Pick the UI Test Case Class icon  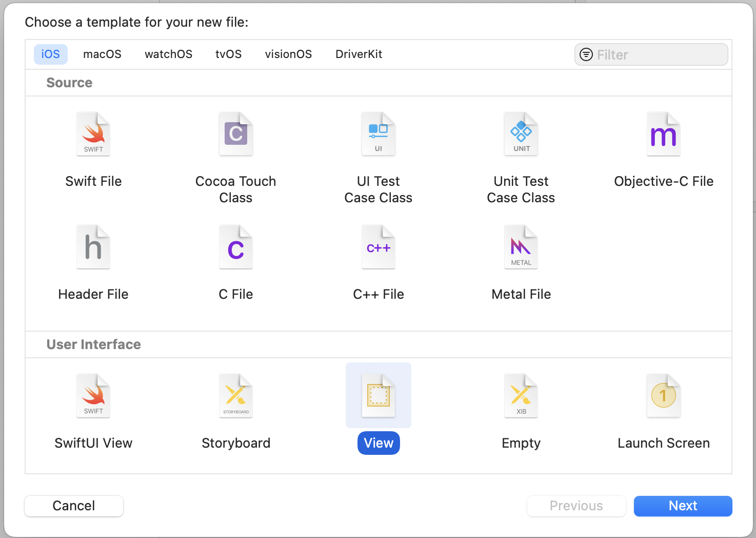(379, 134)
